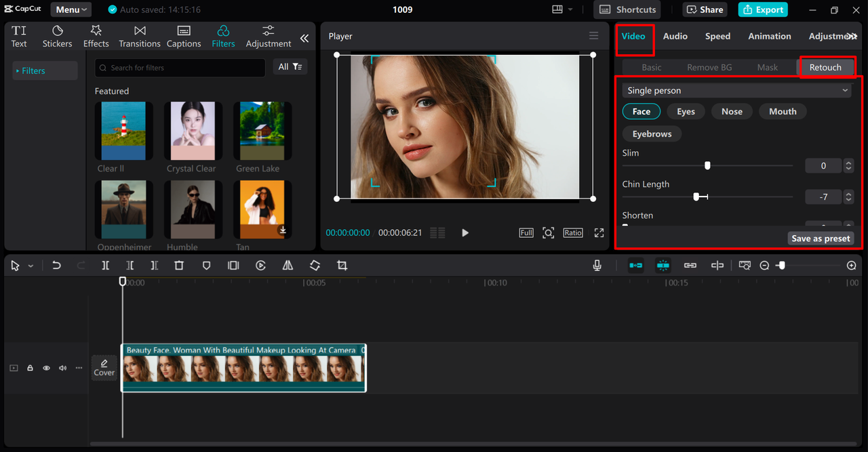Select the Mouth retouch category
Image resolution: width=868 pixels, height=452 pixels.
click(x=783, y=111)
